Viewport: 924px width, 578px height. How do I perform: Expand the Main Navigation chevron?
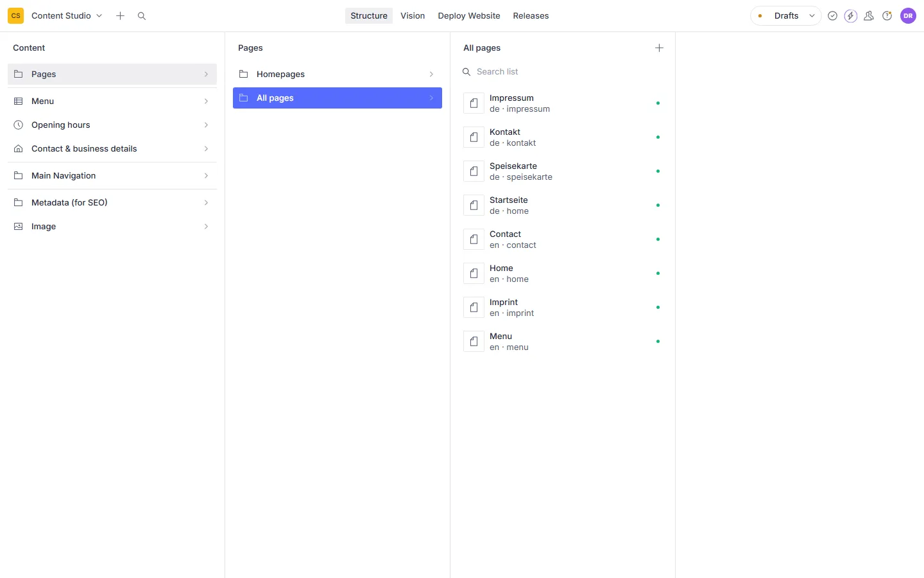(206, 175)
